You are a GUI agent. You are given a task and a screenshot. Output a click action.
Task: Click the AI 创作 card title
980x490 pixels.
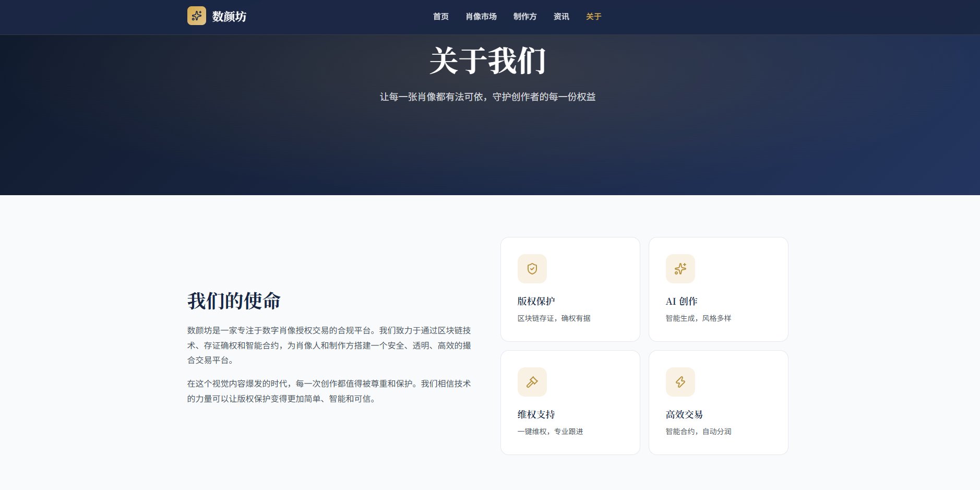[682, 301]
